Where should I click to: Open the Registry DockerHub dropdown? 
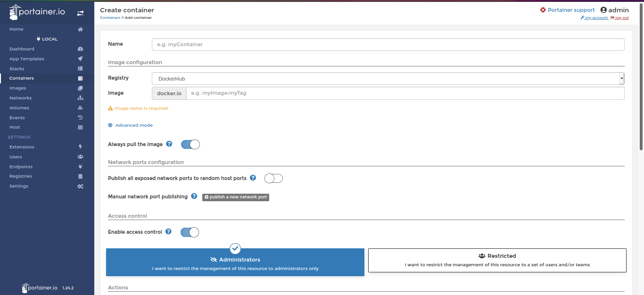[388, 79]
